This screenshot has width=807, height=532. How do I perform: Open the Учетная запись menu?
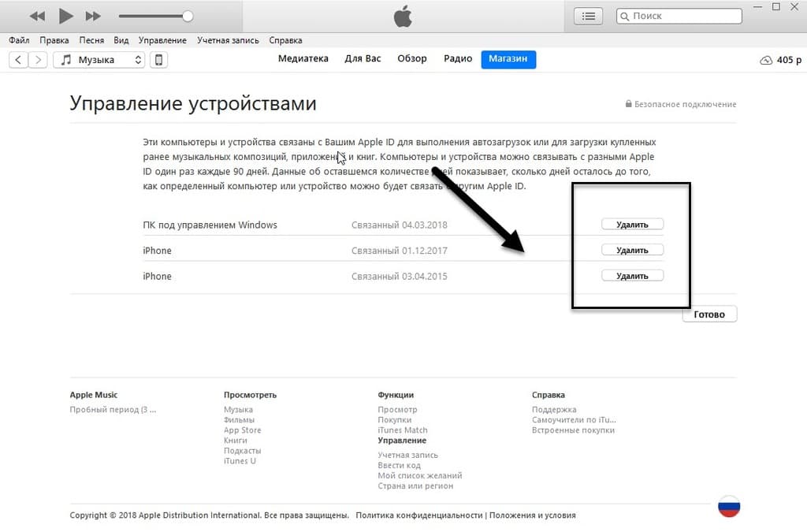pyautogui.click(x=228, y=40)
